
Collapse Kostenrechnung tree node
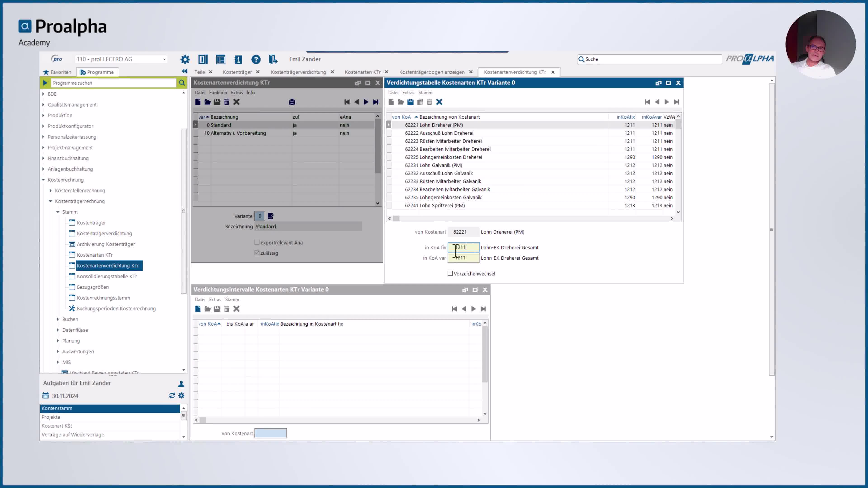pos(43,180)
